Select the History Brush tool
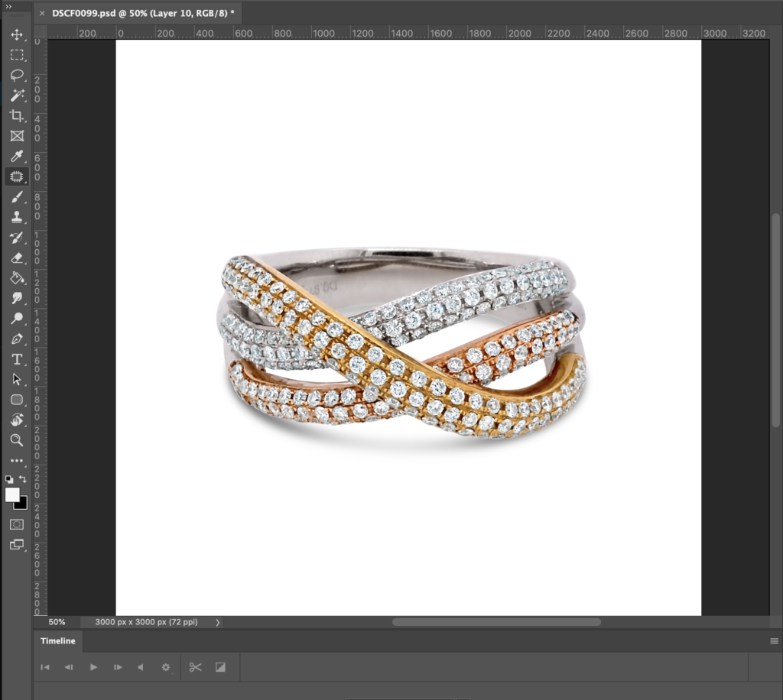The image size is (783, 700). pyautogui.click(x=17, y=238)
